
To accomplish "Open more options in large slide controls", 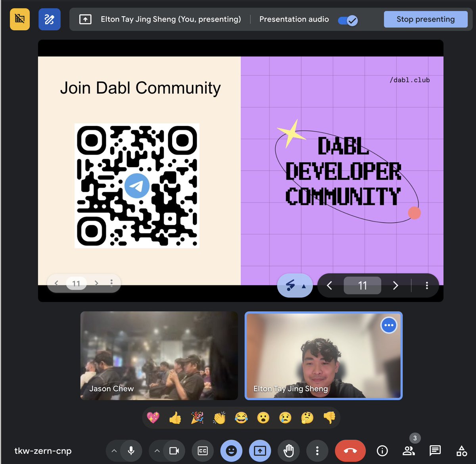I will [427, 285].
